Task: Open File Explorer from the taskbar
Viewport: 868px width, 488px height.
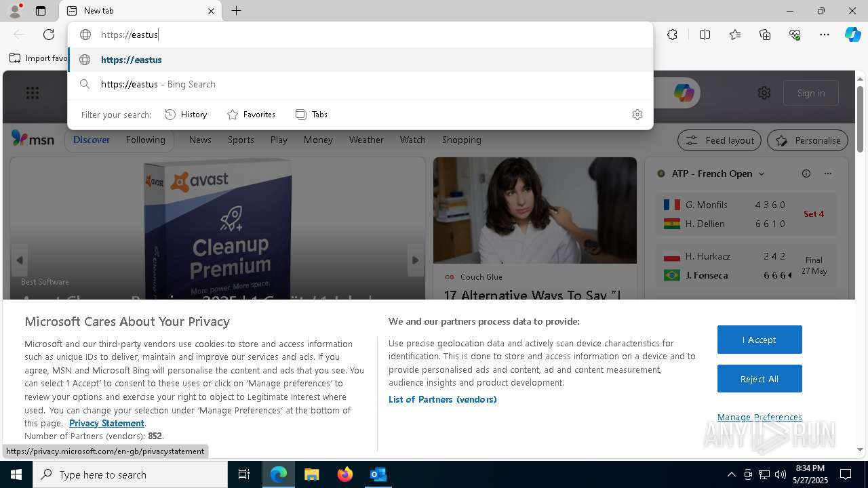Action: [311, 474]
